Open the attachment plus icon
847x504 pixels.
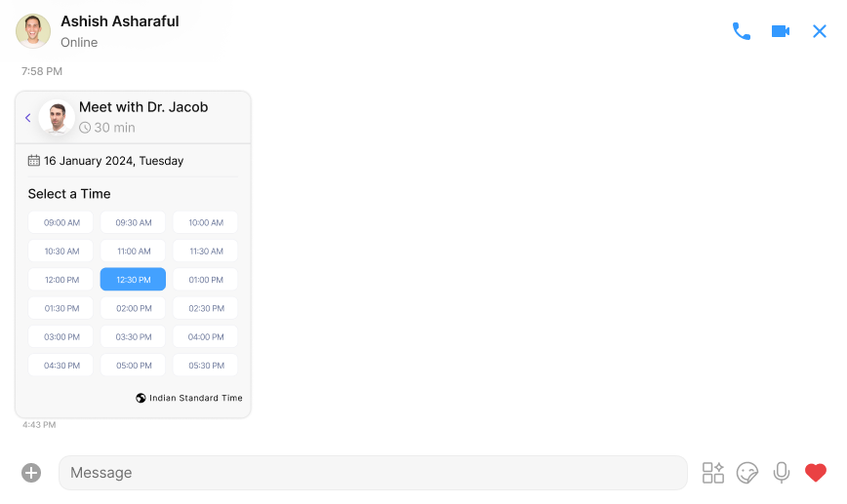[31, 473]
